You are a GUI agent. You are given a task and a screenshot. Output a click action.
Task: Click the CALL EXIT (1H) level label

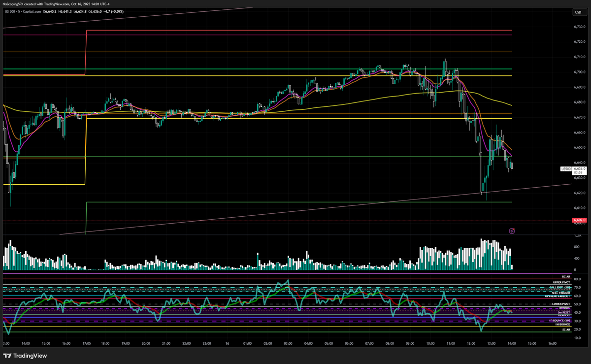point(559,288)
